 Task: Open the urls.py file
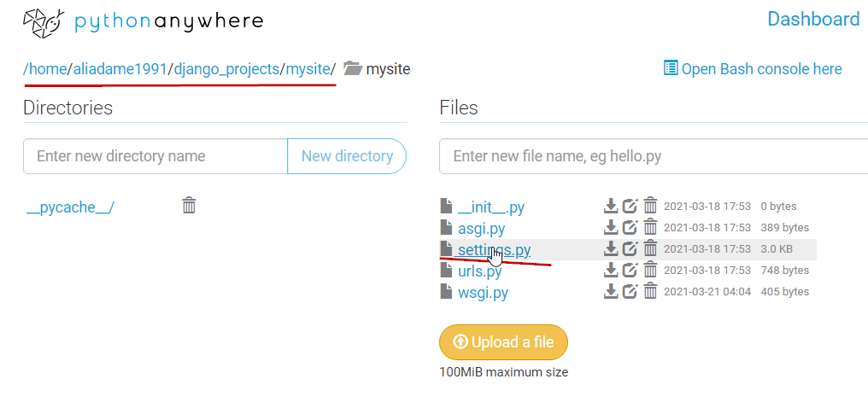(480, 271)
